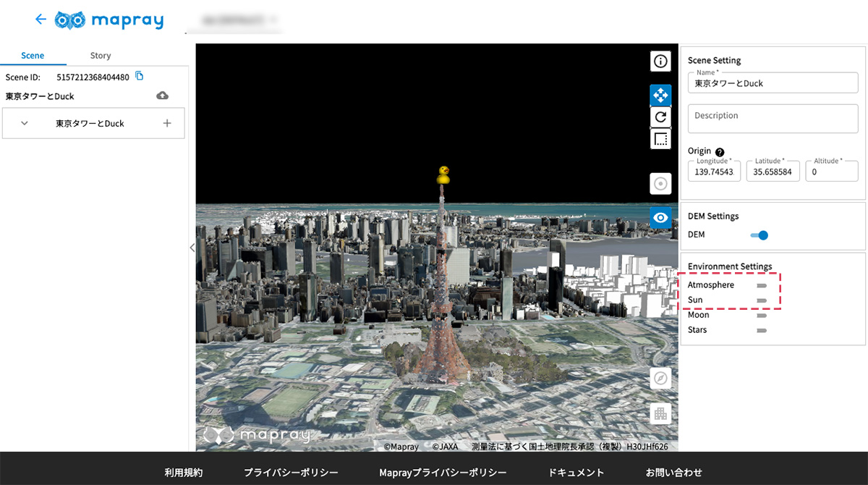Click the Description input field
868x485 pixels.
pos(773,119)
